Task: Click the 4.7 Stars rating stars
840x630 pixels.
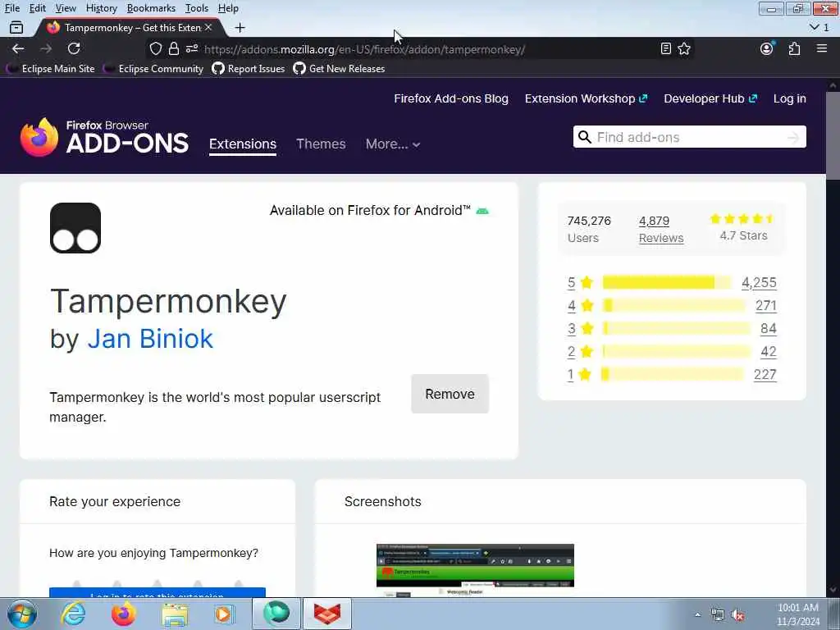Action: [742, 218]
